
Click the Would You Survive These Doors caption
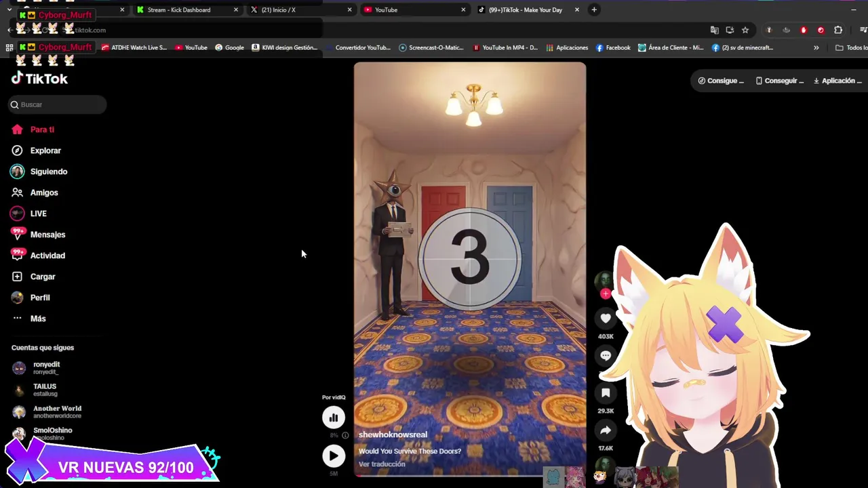pos(410,451)
